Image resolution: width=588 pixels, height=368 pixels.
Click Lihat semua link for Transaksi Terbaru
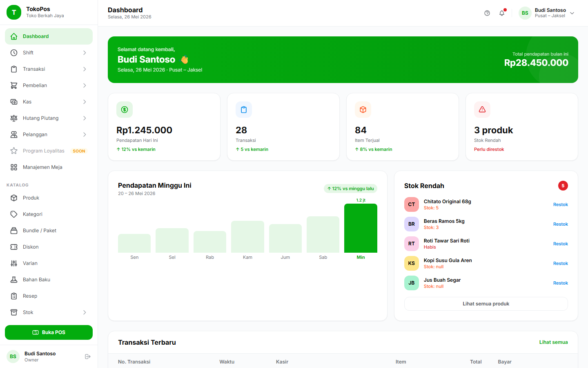point(553,342)
